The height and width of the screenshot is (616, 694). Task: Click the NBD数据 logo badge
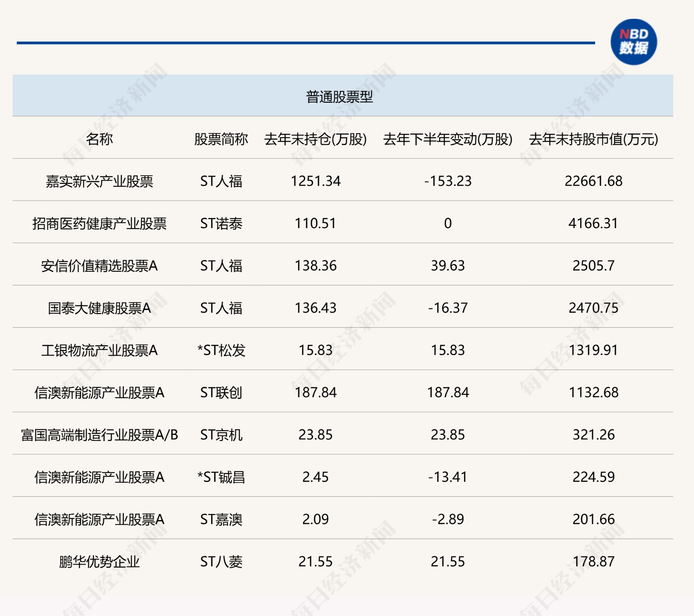point(633,42)
